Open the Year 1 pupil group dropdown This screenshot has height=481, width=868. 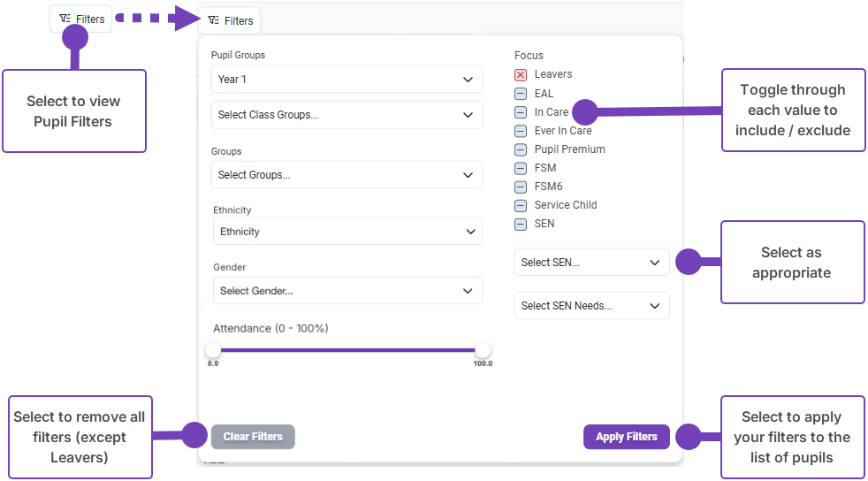(346, 80)
